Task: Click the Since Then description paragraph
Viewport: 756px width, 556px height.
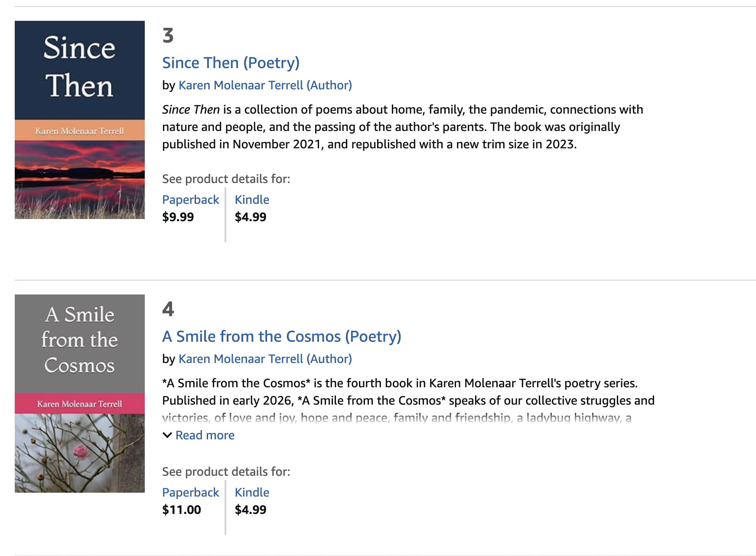Action: [x=402, y=127]
